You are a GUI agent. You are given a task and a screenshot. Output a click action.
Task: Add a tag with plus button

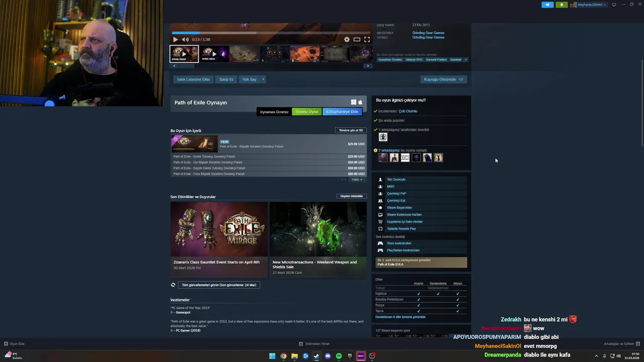(x=465, y=59)
